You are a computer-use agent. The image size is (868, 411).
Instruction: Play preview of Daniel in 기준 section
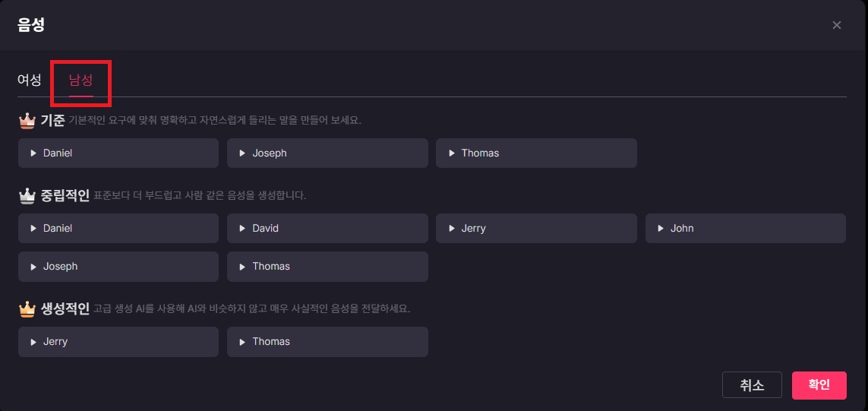(33, 153)
